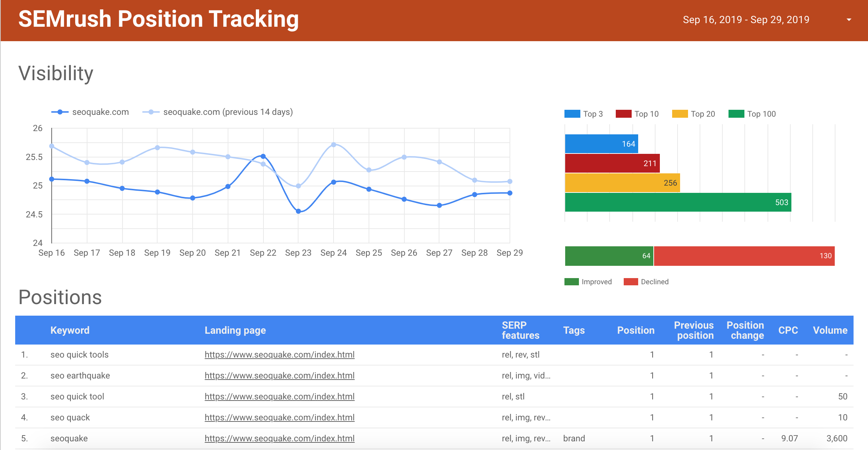The image size is (868, 450).
Task: Open the date range dropdown arrow
Action: (x=849, y=20)
